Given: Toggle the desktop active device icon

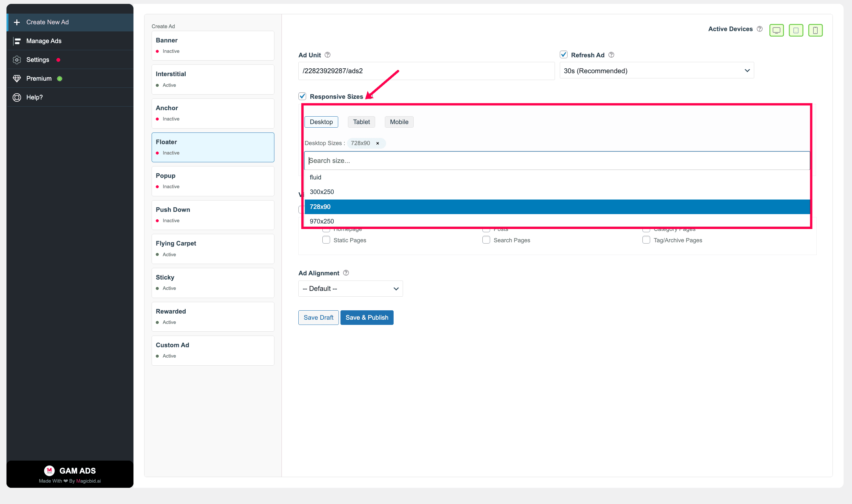Looking at the screenshot, I should click(x=776, y=30).
